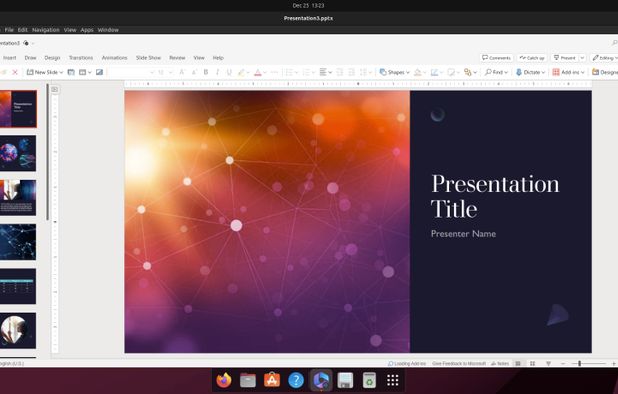Select the first slide thumbnail, Presentation Title

[x=18, y=109]
